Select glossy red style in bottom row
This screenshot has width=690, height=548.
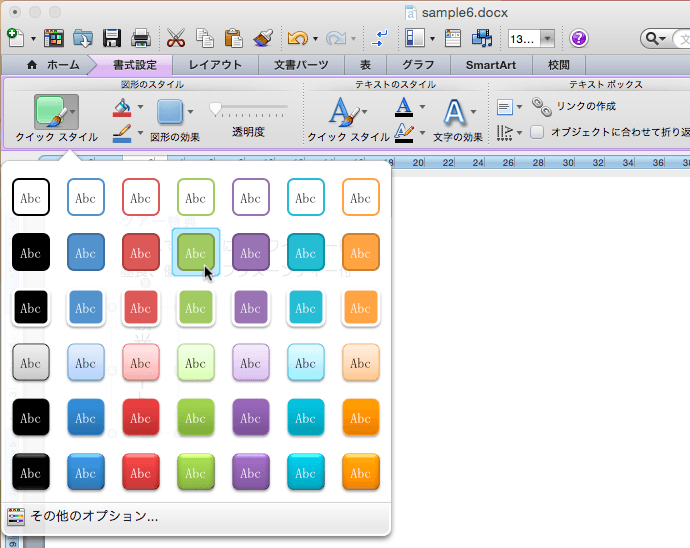141,472
